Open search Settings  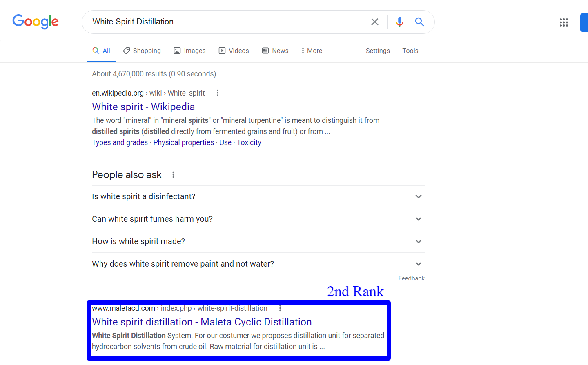[x=378, y=51]
